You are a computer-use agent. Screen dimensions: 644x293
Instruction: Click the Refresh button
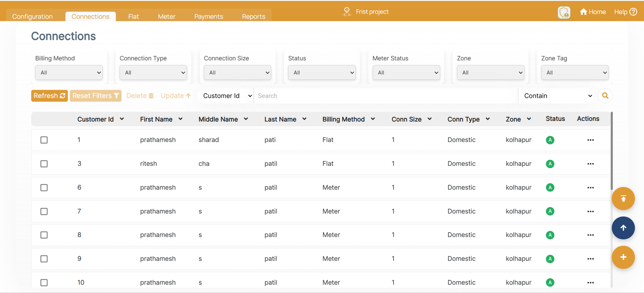(50, 96)
